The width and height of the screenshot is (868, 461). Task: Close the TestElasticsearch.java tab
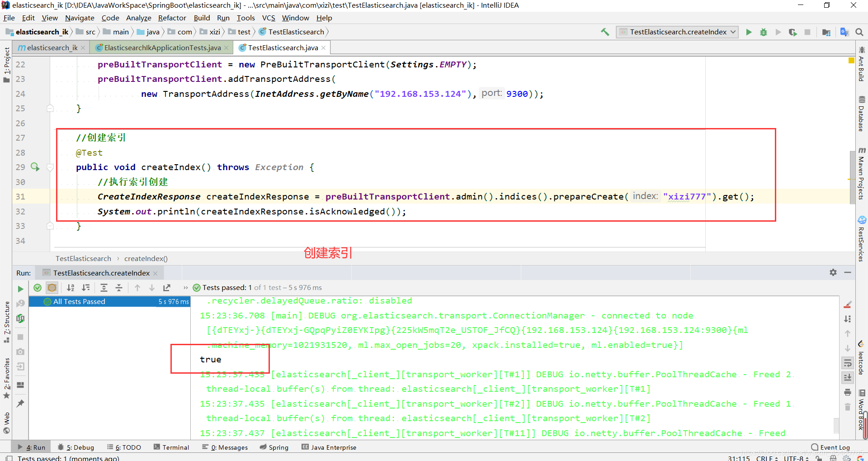[x=324, y=48]
